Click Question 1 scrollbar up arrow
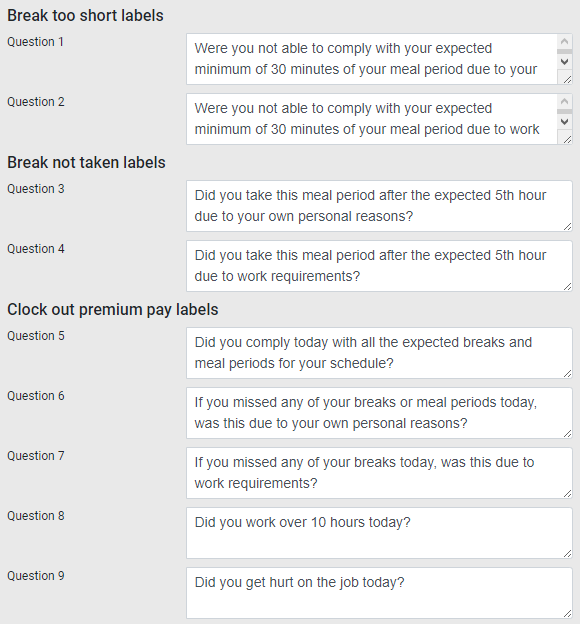The width and height of the screenshot is (580, 624). tap(564, 41)
